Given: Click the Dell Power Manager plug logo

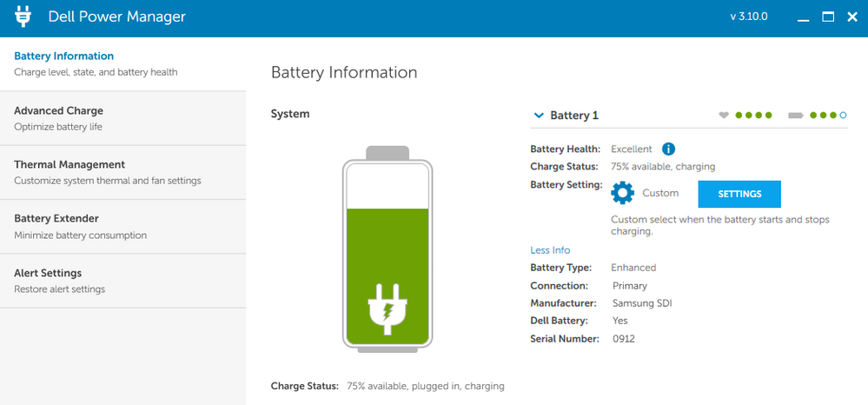Looking at the screenshot, I should [23, 17].
